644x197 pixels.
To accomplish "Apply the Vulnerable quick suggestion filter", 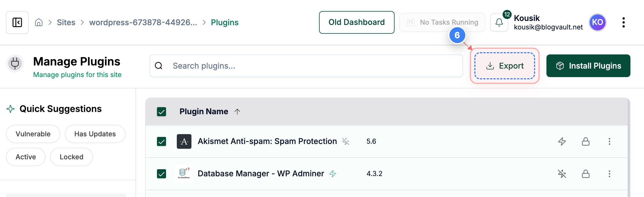I will pyautogui.click(x=33, y=134).
